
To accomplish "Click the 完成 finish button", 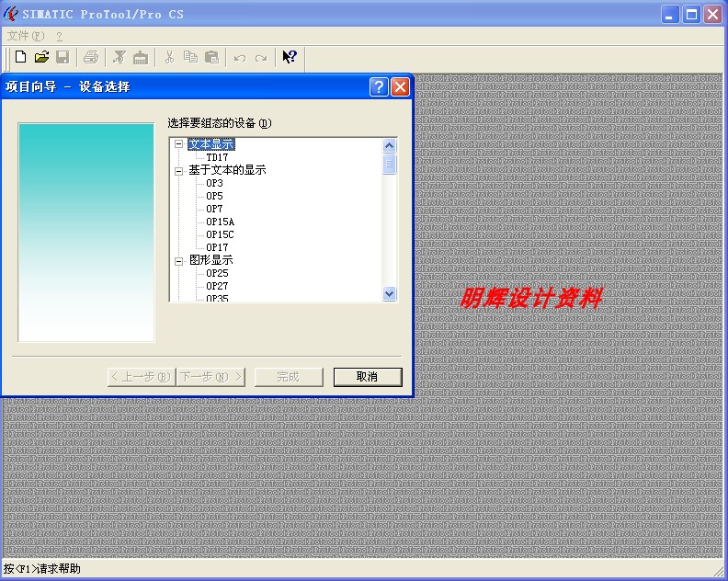I will coord(289,377).
